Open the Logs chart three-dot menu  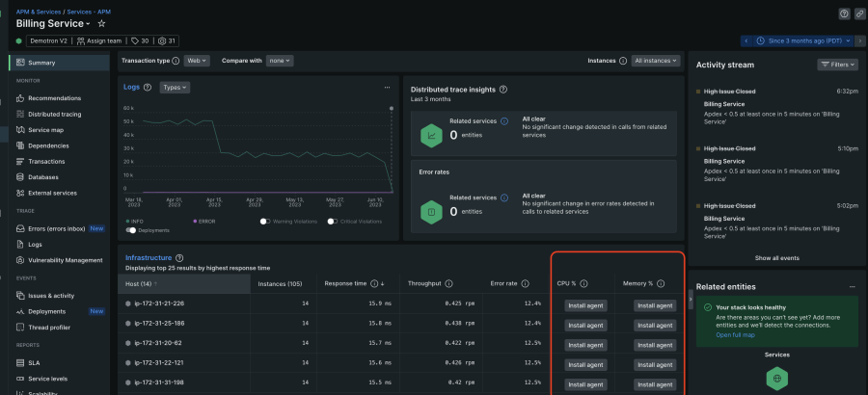click(x=387, y=87)
